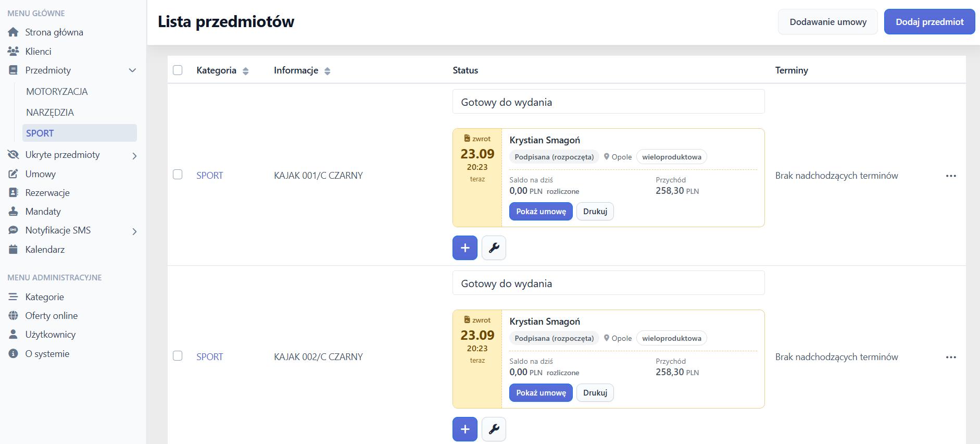Check the box for KAJAK 001/C CZARNY row
The height and width of the screenshot is (444, 980).
[x=178, y=175]
